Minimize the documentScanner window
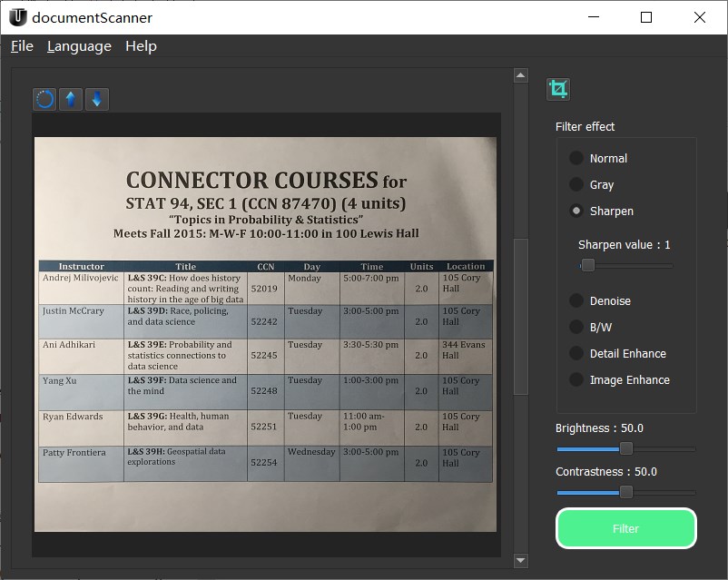728x580 pixels. (594, 17)
